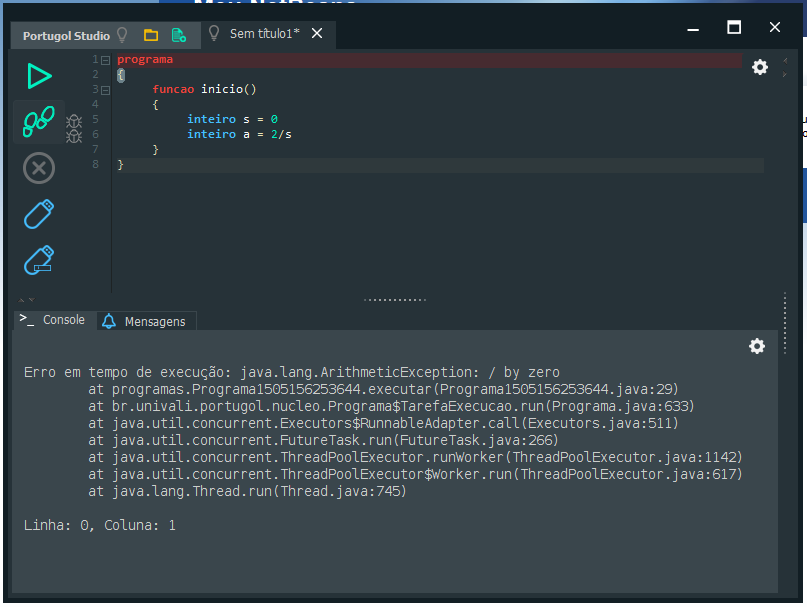Collapse funcao inicio block at line 3
807x607 pixels.
pos(106,91)
